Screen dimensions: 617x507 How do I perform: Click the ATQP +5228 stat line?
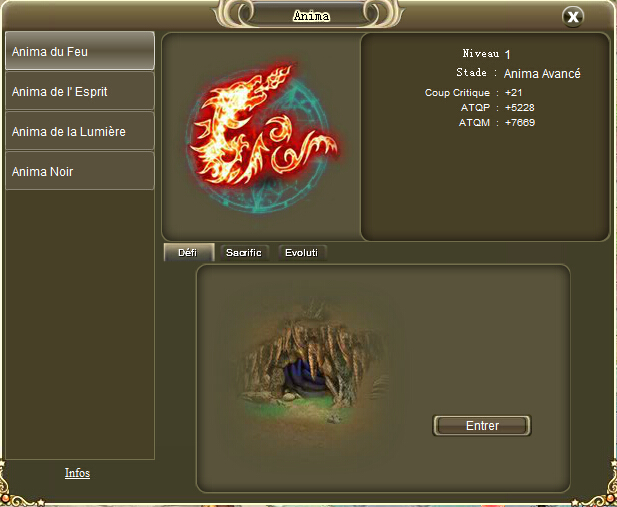[498, 107]
